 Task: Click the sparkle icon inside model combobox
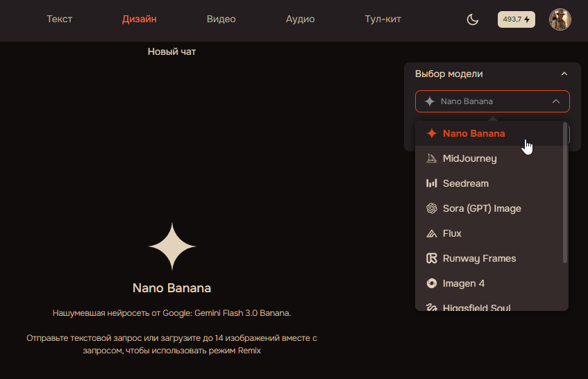430,101
